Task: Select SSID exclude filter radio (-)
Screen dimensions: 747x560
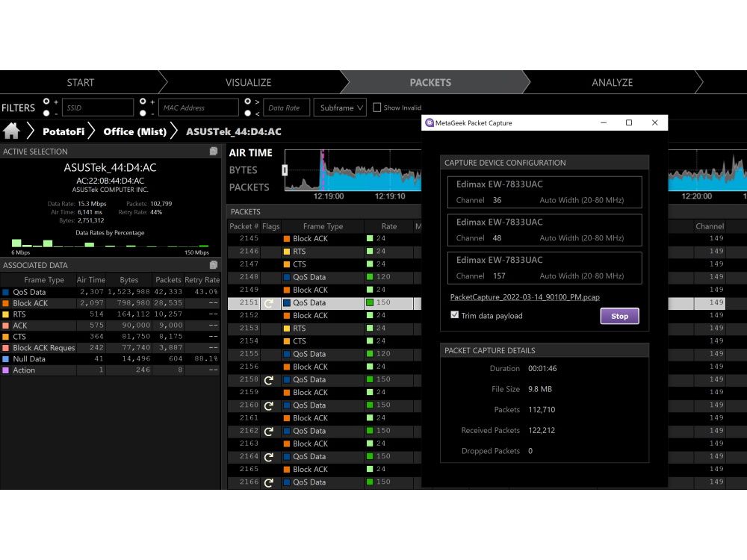Action: pos(46,113)
